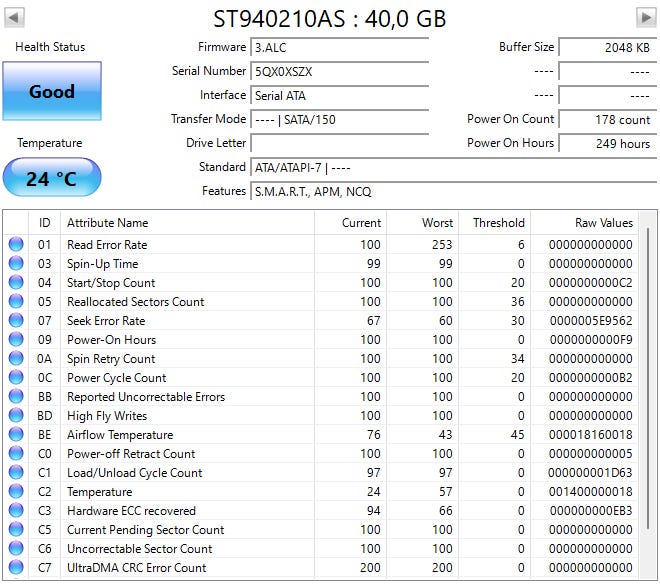Click the Firmware field showing 3.ALC
This screenshot has height=585, width=660.
pos(340,47)
